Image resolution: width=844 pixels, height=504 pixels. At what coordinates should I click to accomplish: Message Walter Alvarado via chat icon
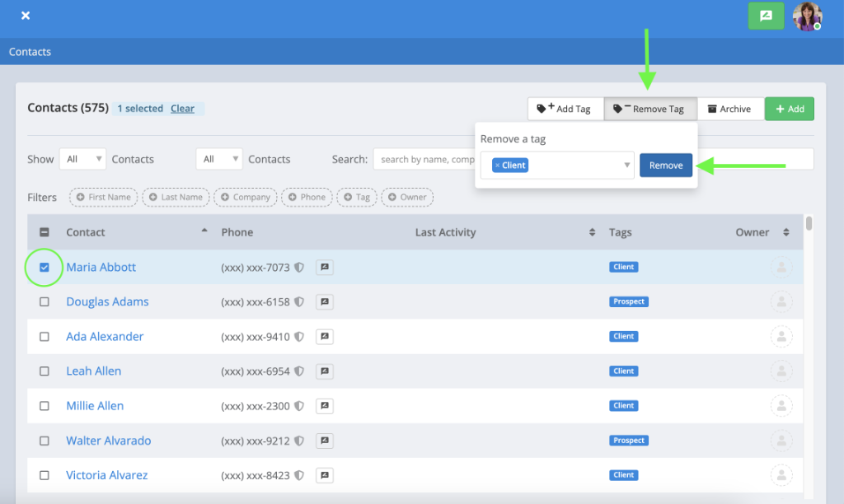tap(325, 441)
